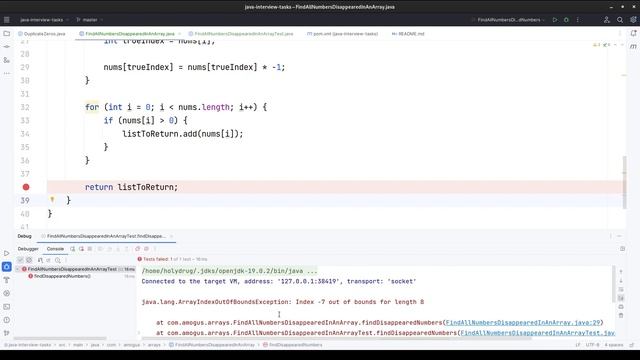This screenshot has height=360, width=640.
Task: Toggle show ignored tests filter
Action: 29,260
